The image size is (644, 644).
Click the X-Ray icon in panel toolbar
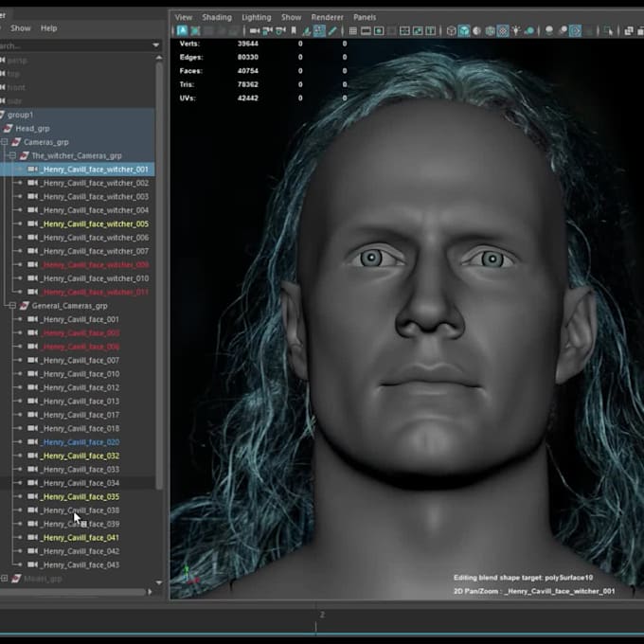[x=629, y=31]
